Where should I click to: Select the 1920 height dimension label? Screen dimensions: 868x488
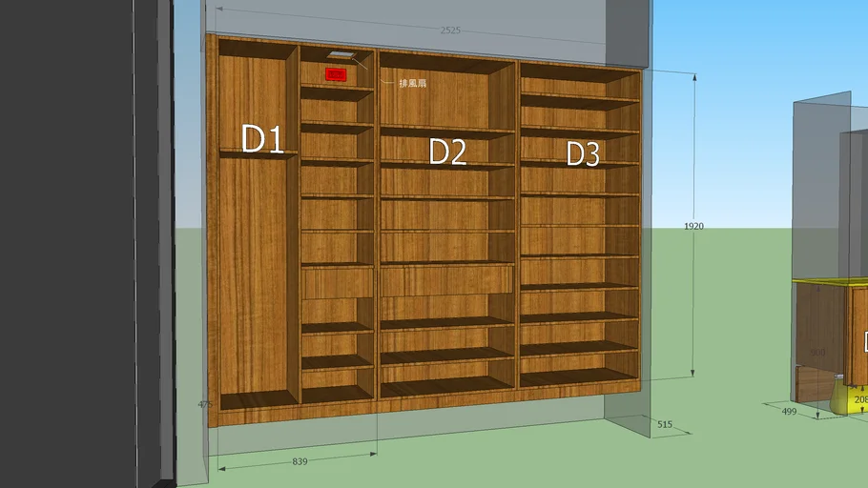(694, 226)
